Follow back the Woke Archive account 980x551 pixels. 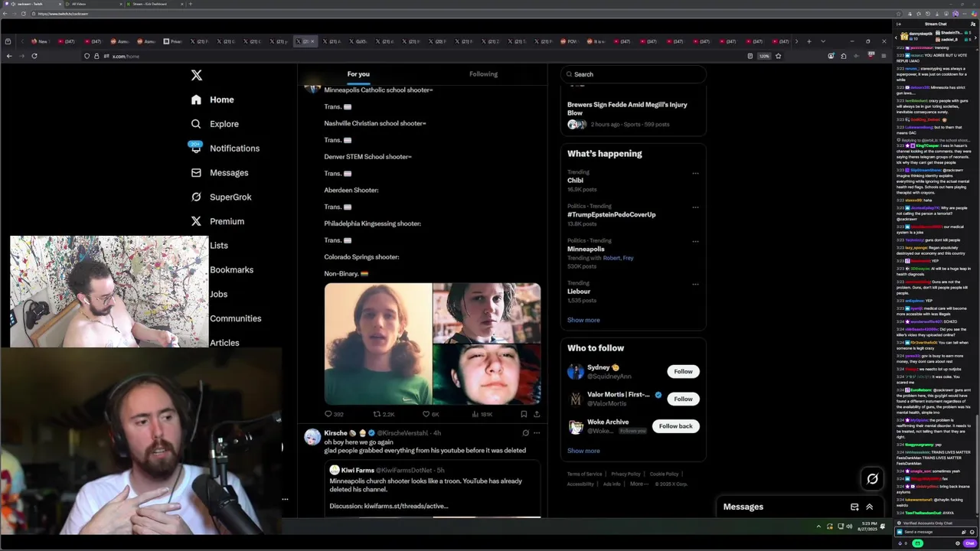point(675,426)
